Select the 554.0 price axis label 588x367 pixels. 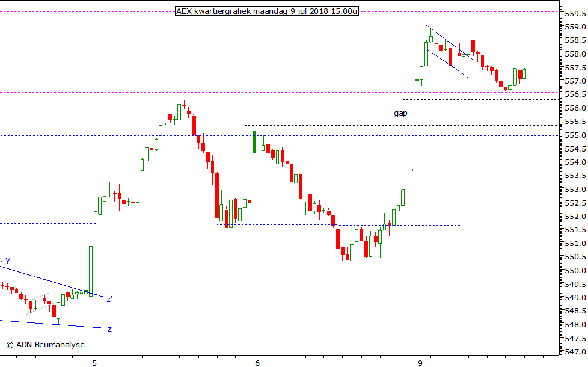click(575, 162)
